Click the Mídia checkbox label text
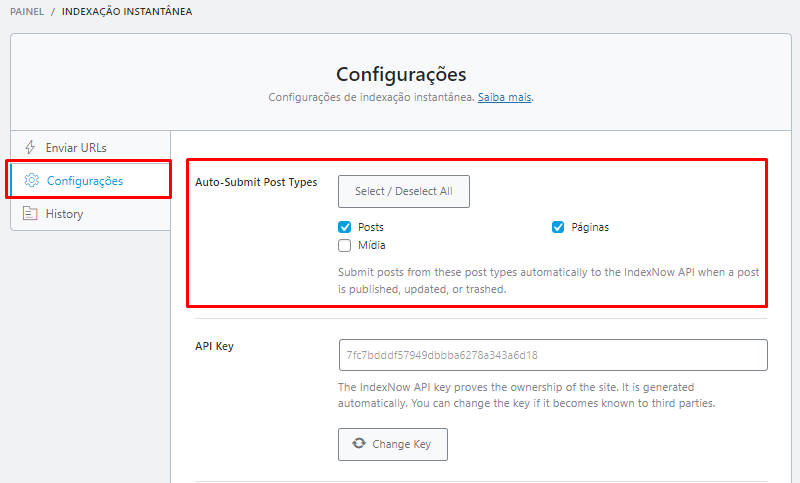The height and width of the screenshot is (483, 800). [371, 245]
